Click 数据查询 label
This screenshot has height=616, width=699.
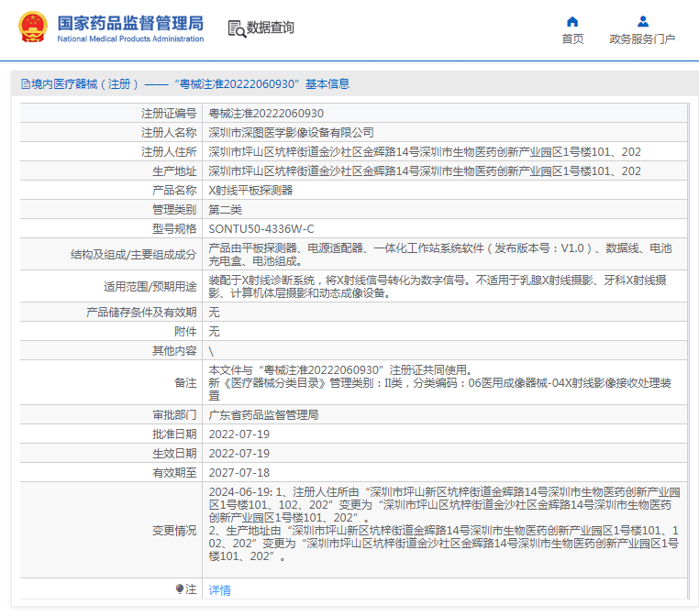(270, 27)
